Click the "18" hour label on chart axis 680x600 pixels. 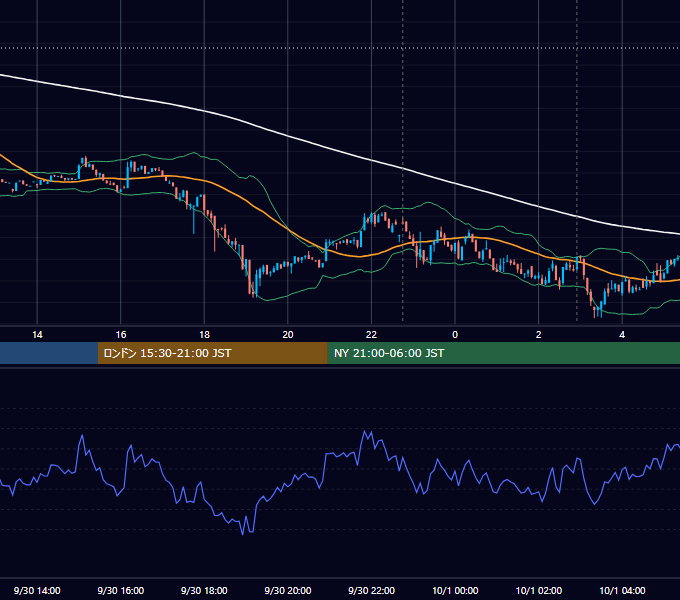[x=204, y=335]
